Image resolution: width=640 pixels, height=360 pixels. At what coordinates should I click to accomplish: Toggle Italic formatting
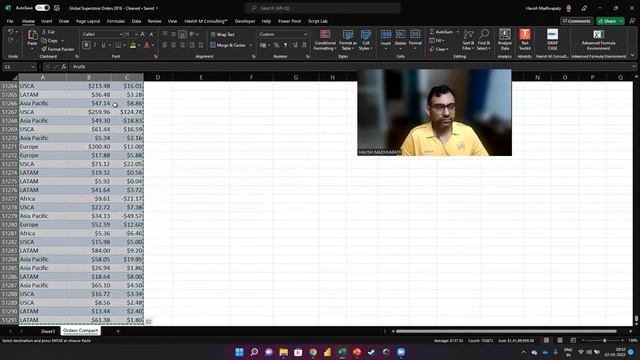tap(95, 45)
